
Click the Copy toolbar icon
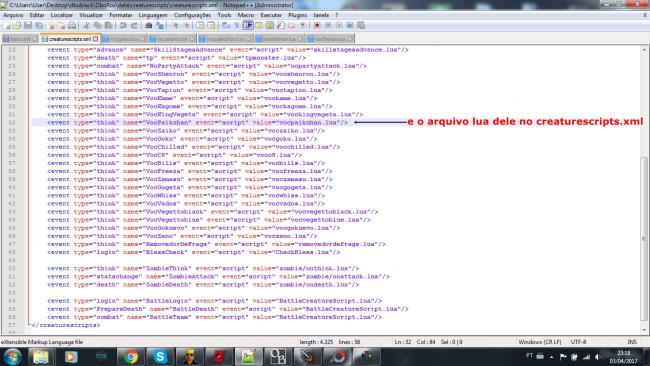[x=97, y=26]
